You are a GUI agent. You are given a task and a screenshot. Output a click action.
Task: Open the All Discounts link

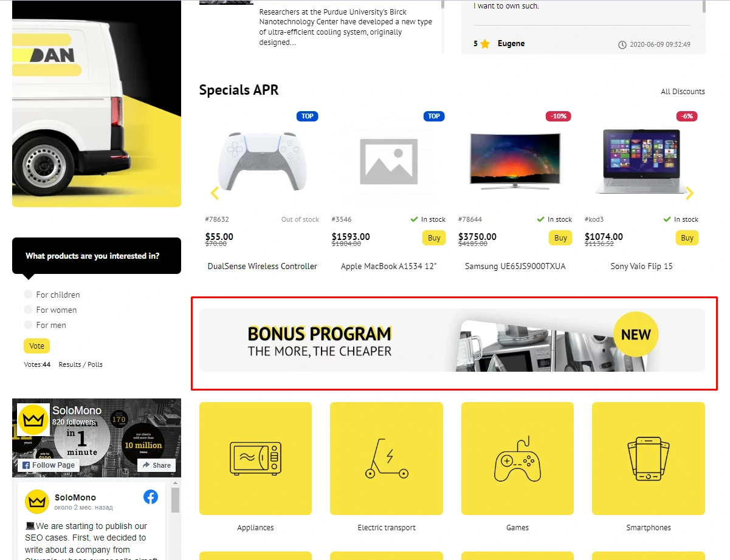click(683, 92)
